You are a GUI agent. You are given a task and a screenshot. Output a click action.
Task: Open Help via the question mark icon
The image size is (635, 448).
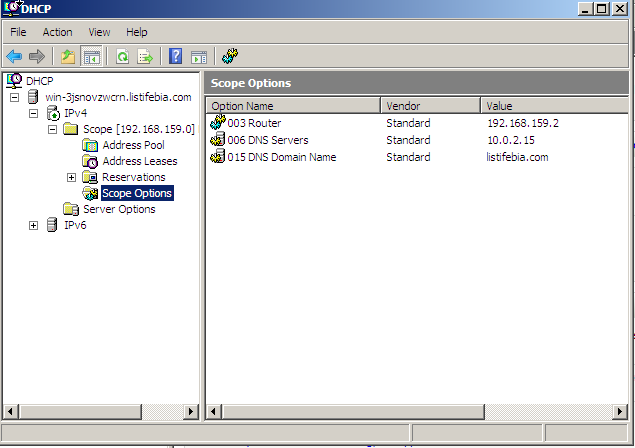pyautogui.click(x=175, y=56)
